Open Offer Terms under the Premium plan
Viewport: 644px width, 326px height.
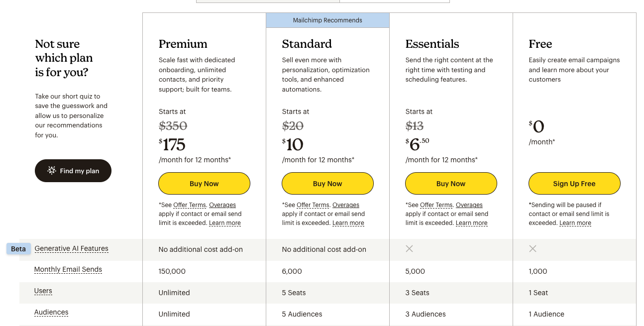[x=190, y=205]
